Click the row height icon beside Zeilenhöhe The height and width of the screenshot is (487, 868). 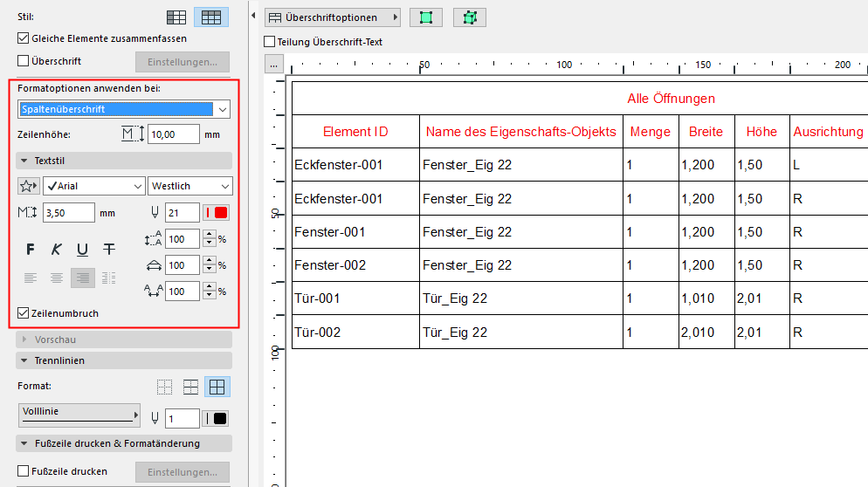[x=133, y=134]
